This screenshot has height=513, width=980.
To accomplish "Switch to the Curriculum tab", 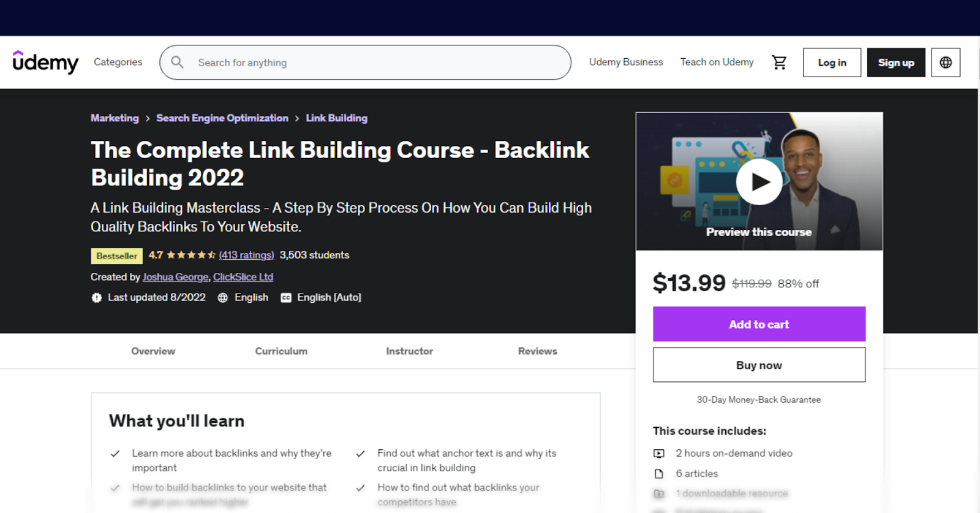I will point(281,351).
